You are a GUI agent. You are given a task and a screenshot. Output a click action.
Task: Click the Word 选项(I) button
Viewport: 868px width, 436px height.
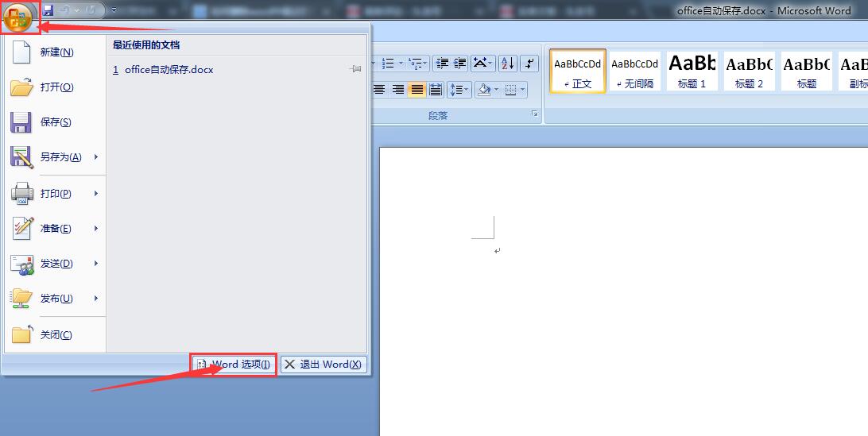(234, 365)
